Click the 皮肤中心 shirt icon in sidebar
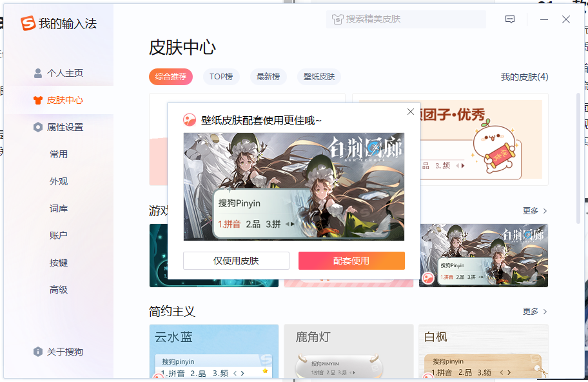Viewport: 588px width, 382px height. click(38, 100)
